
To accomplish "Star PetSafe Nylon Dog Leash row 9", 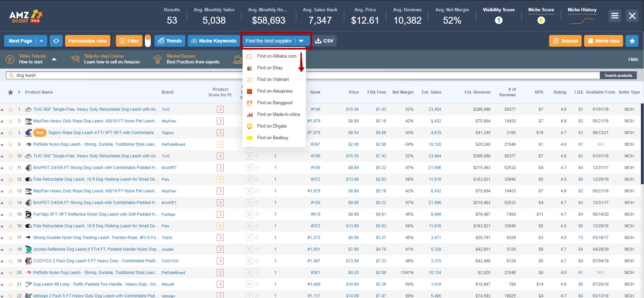I will [x=11, y=144].
